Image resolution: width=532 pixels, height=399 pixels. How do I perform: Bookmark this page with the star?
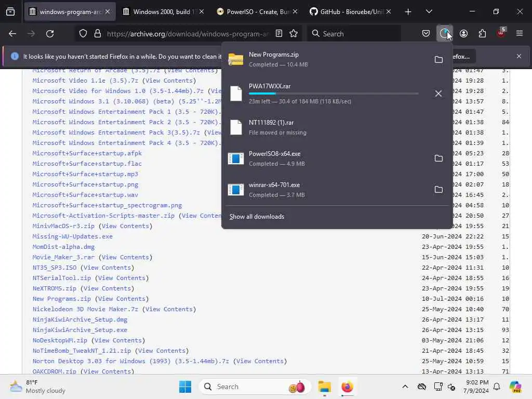click(294, 34)
